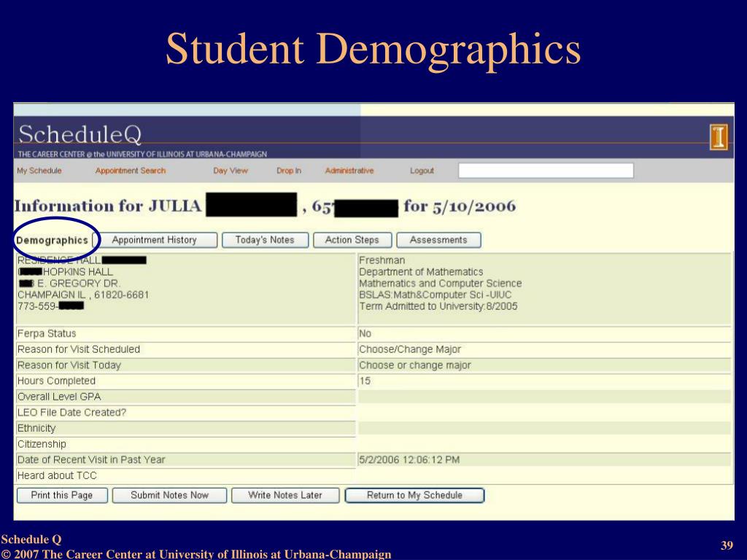Click the empty search input field

[546, 171]
